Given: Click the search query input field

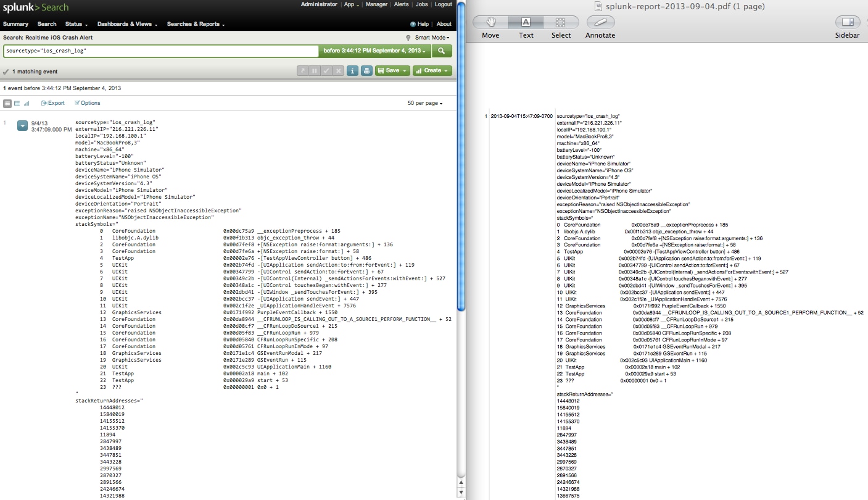Looking at the screenshot, I should tap(160, 51).
